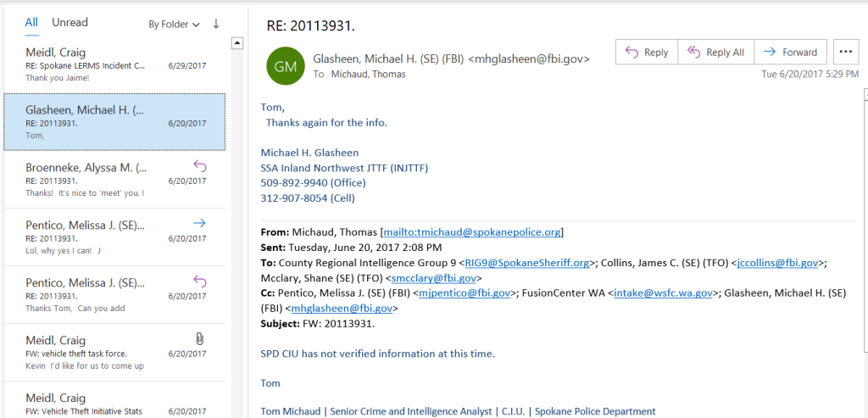
Task: Switch to the Unread tab
Action: (x=70, y=23)
